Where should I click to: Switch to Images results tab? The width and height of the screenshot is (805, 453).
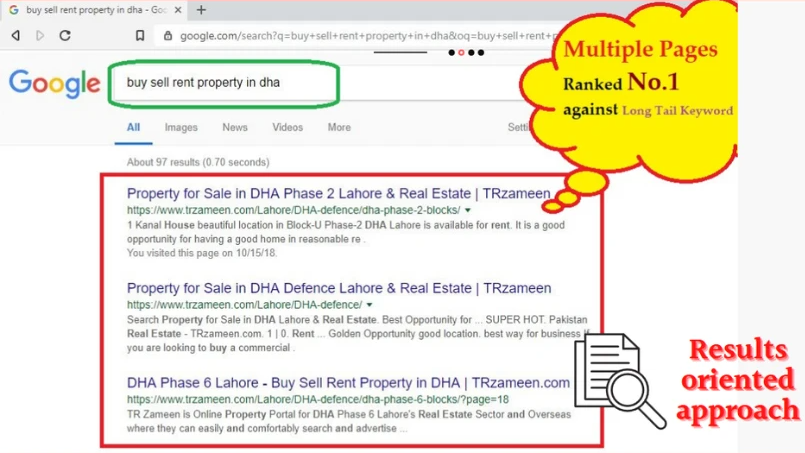(x=181, y=127)
